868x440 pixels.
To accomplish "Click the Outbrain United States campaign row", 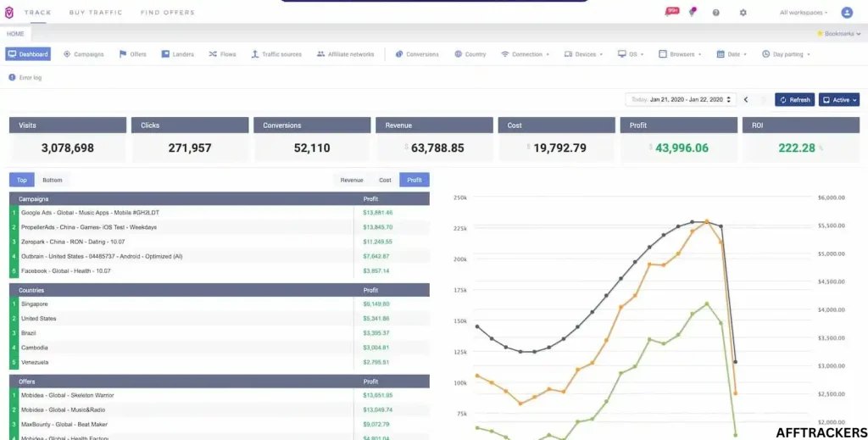I will click(x=220, y=256).
